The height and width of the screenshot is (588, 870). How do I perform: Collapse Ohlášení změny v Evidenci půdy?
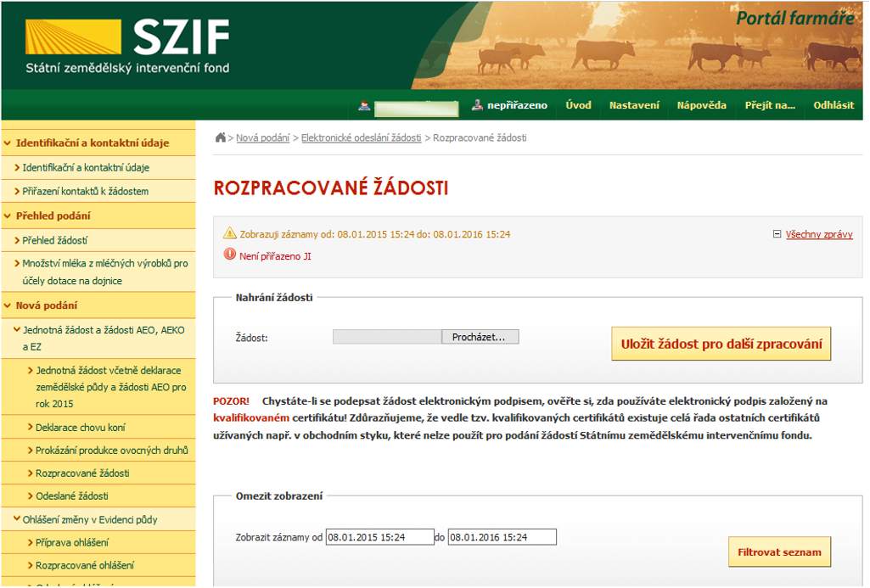click(x=17, y=519)
